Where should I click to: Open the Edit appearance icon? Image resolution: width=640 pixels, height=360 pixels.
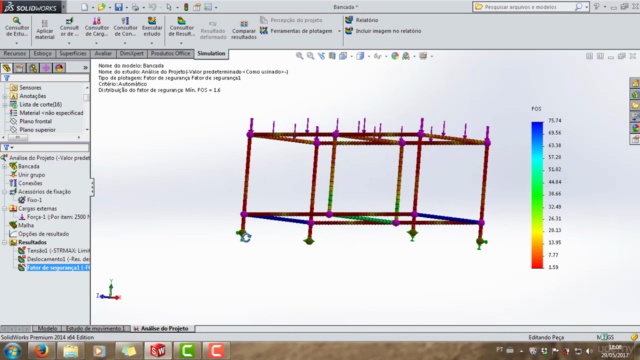click(395, 56)
